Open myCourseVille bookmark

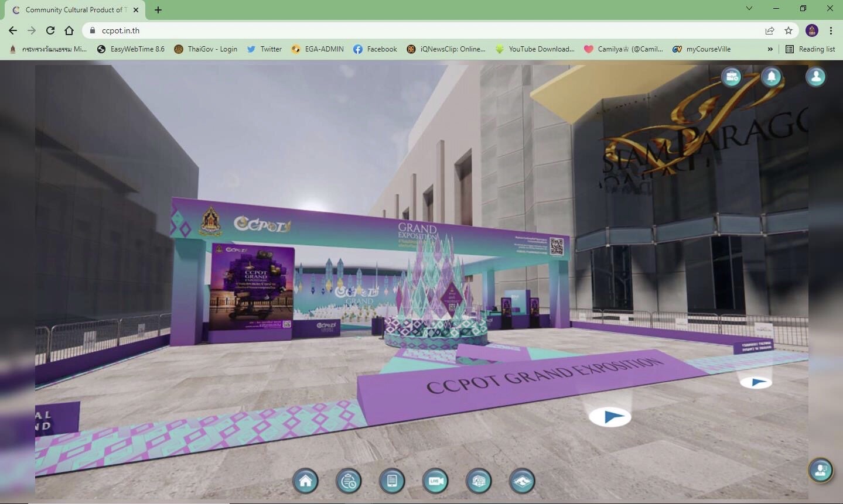pyautogui.click(x=702, y=49)
